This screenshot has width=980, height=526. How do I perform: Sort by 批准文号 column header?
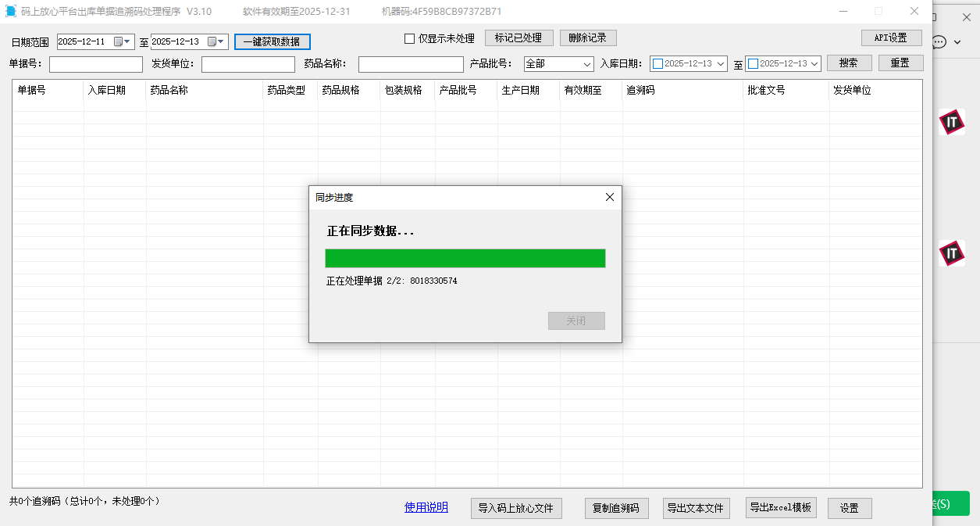click(786, 91)
